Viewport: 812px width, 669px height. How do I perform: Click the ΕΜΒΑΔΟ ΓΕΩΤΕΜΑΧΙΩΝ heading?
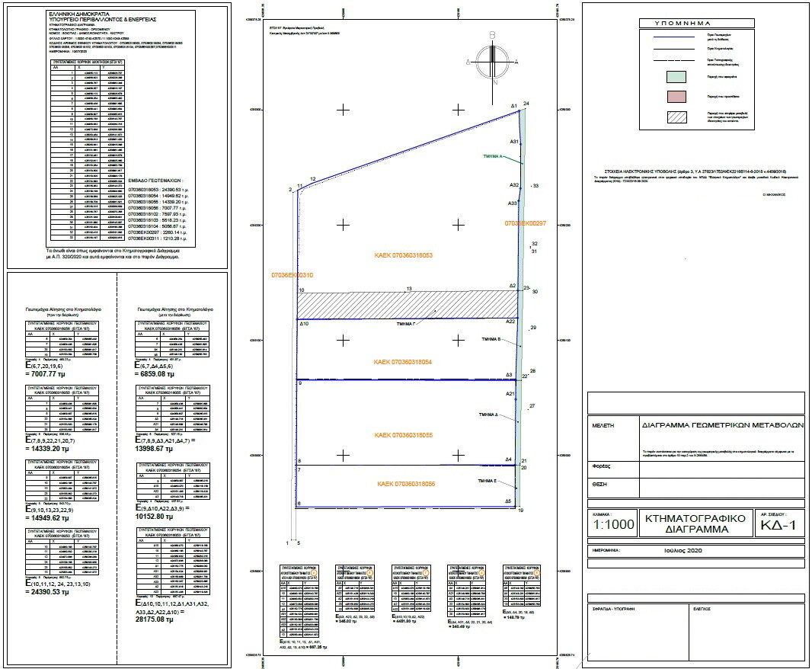pos(155,181)
